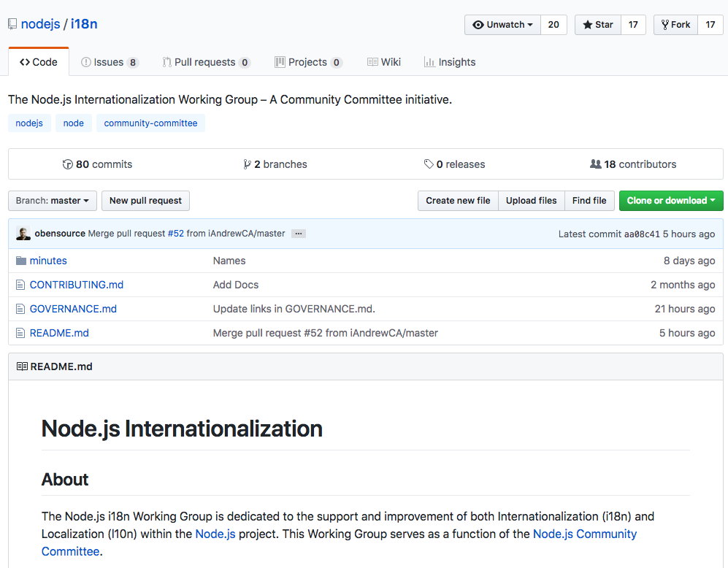Open the nodejs organization link
728x568 pixels.
click(40, 24)
